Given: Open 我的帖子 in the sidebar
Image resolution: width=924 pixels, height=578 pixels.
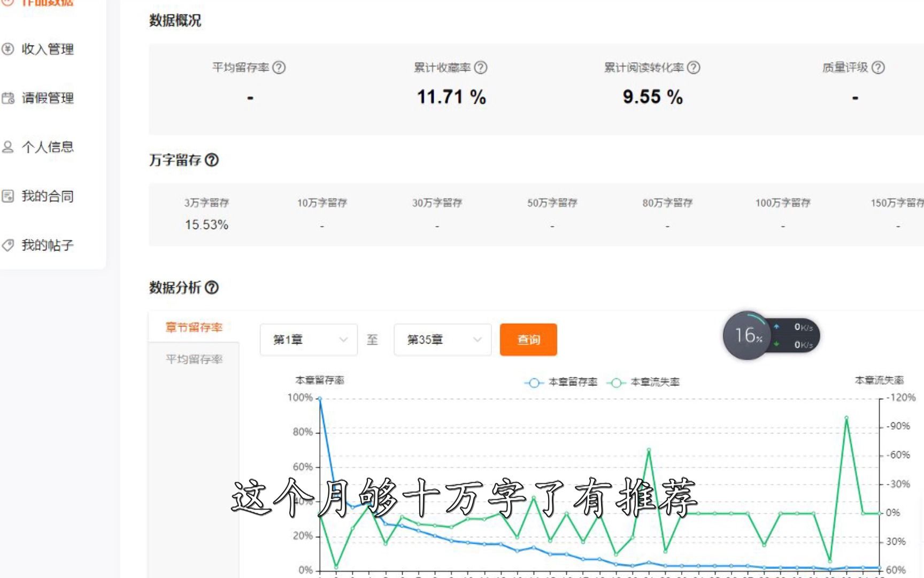Looking at the screenshot, I should coord(47,245).
